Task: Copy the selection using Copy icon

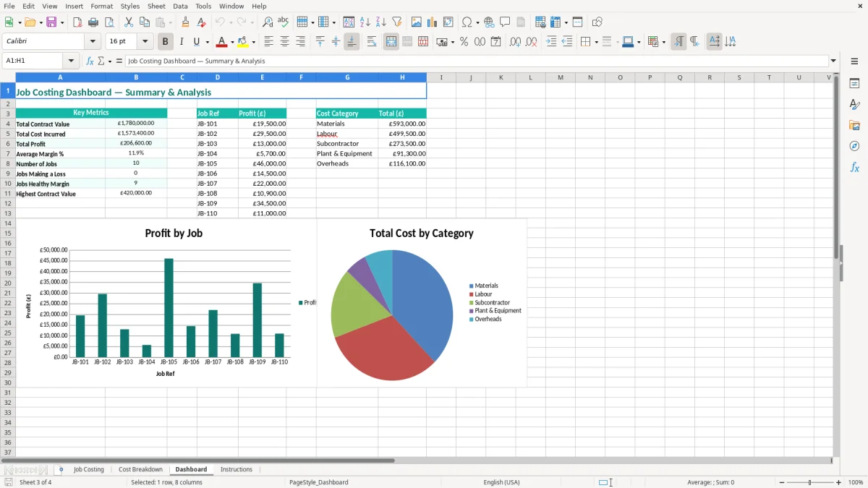Action: click(145, 22)
